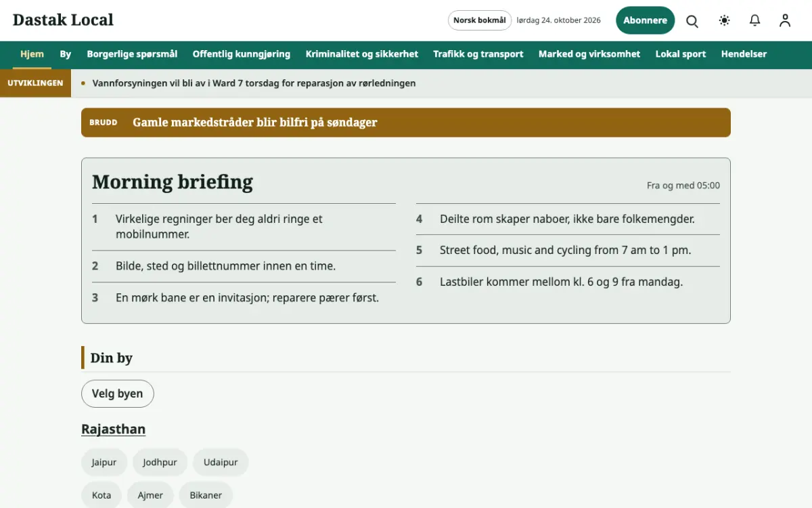Screen dimensions: 812x508
Task: Click the Velg byen button
Action: [x=118, y=394]
